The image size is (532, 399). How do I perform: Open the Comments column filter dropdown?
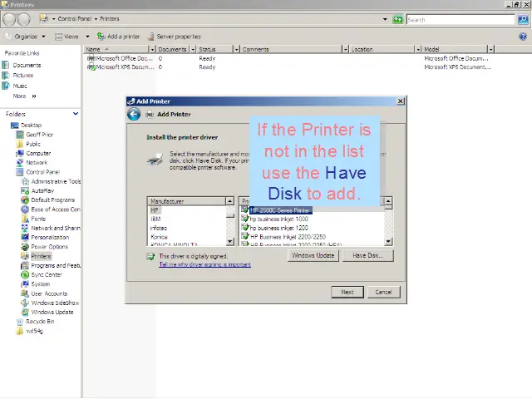click(x=346, y=50)
